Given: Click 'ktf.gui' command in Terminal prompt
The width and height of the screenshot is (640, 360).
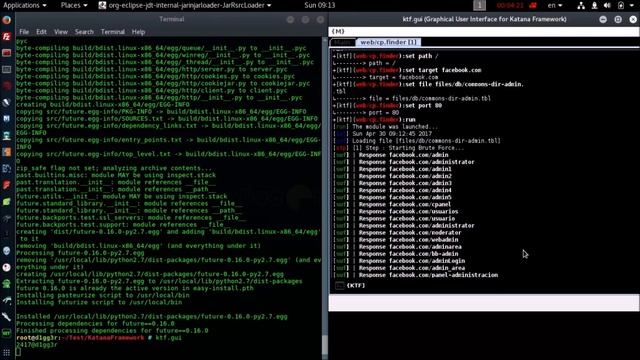Looking at the screenshot, I should point(168,338).
